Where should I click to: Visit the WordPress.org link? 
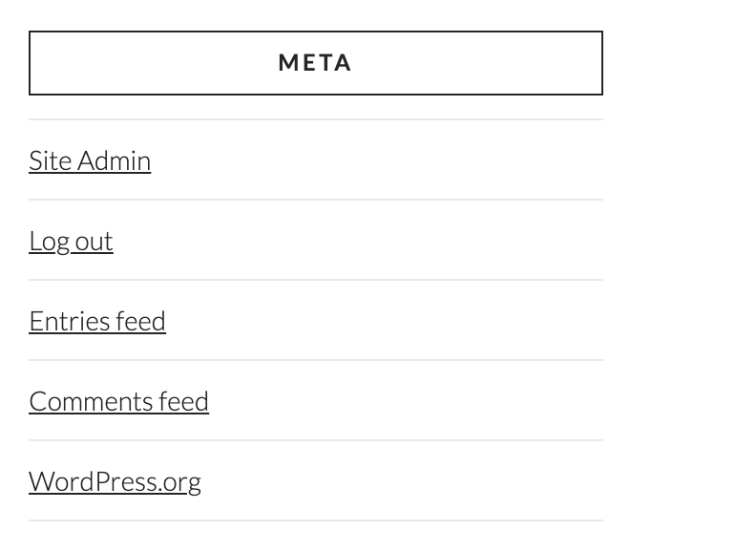[x=115, y=481]
